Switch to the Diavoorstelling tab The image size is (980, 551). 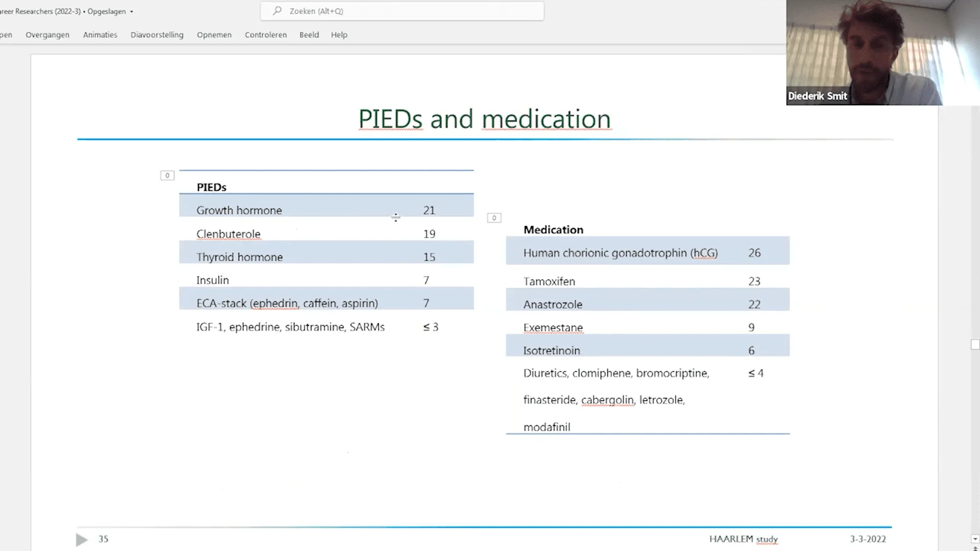[157, 35]
